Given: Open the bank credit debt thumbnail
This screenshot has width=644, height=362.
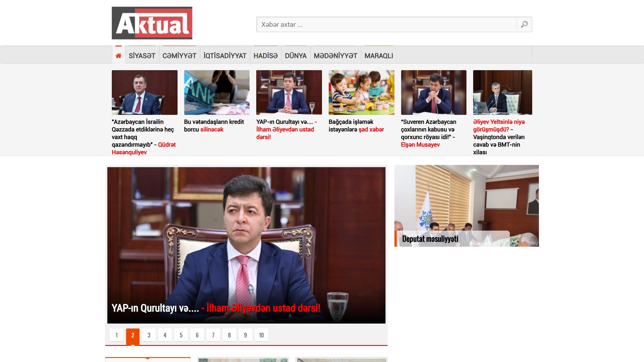Looking at the screenshot, I should click(x=217, y=93).
